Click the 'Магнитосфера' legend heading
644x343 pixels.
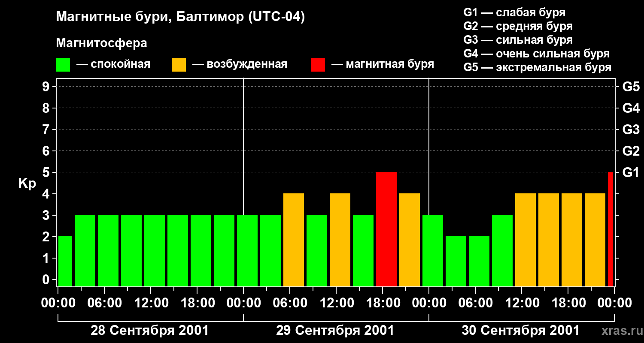pos(101,43)
